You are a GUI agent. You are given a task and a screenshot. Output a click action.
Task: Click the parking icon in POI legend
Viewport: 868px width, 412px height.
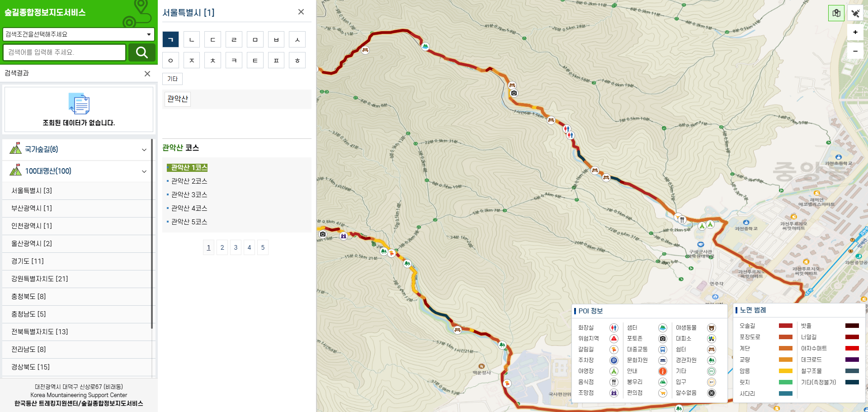pyautogui.click(x=613, y=360)
